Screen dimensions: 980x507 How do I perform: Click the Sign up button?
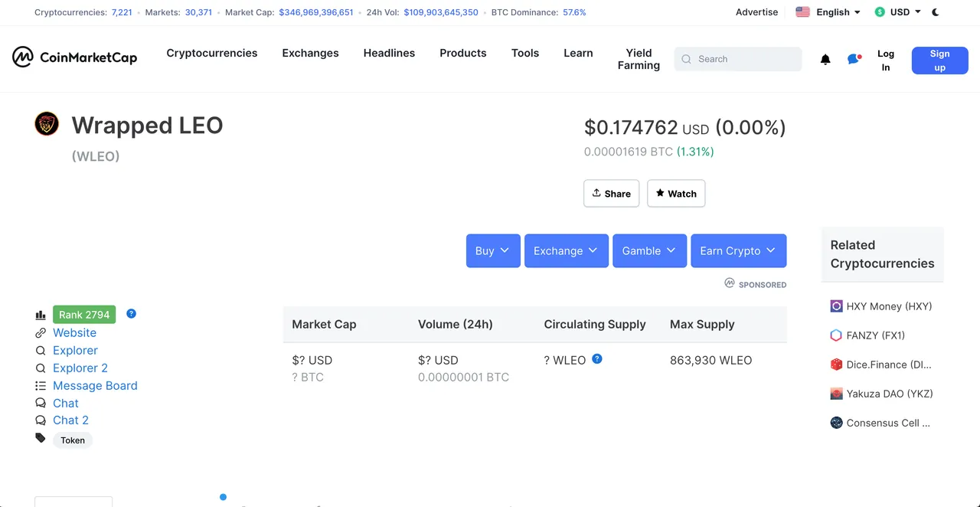tap(939, 61)
